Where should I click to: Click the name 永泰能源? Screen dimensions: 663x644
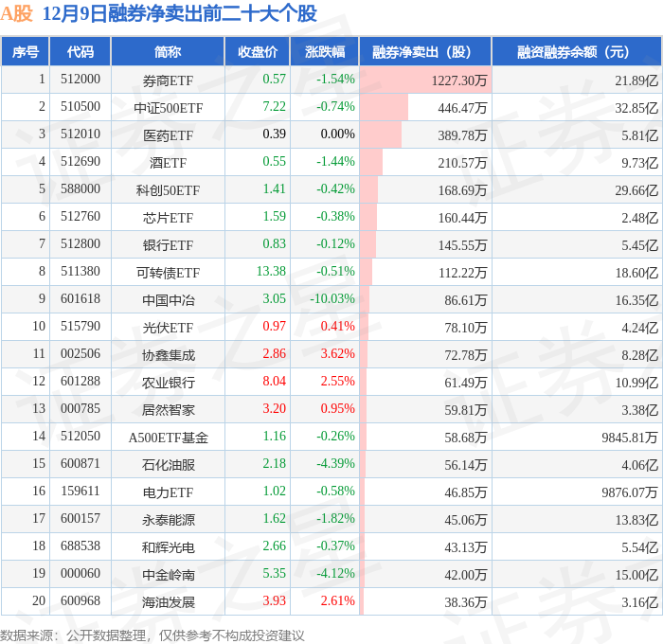[x=169, y=520]
